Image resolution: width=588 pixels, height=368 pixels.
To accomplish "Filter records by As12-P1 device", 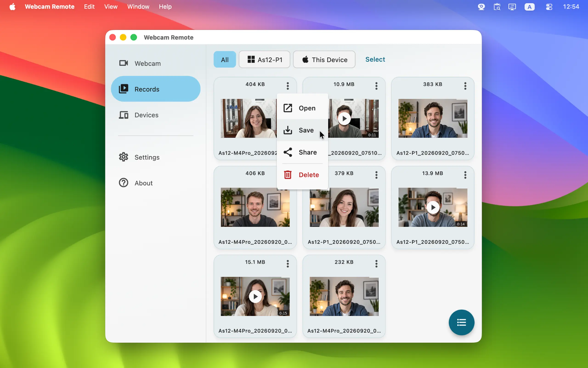I will (264, 59).
